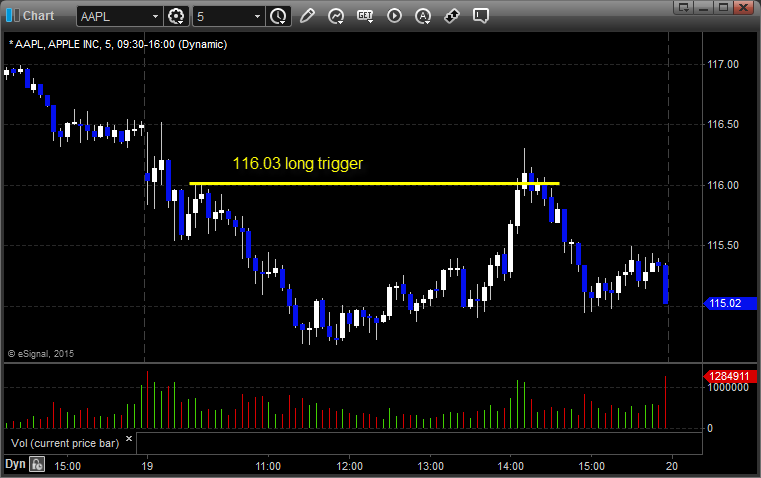
Task: Click the 117.00 price axis label
Action: point(723,64)
